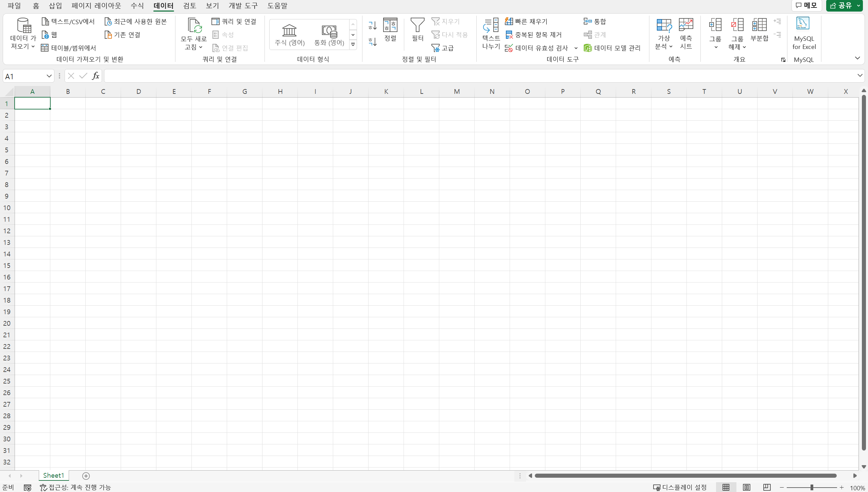The width and height of the screenshot is (868, 492).
Task: Click the 메모 comments button
Action: point(806,5)
